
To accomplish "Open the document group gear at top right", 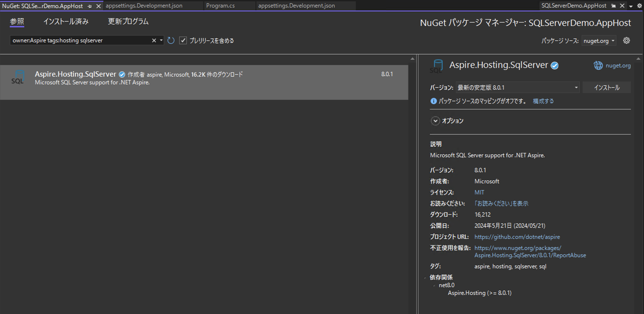I will click(x=640, y=6).
